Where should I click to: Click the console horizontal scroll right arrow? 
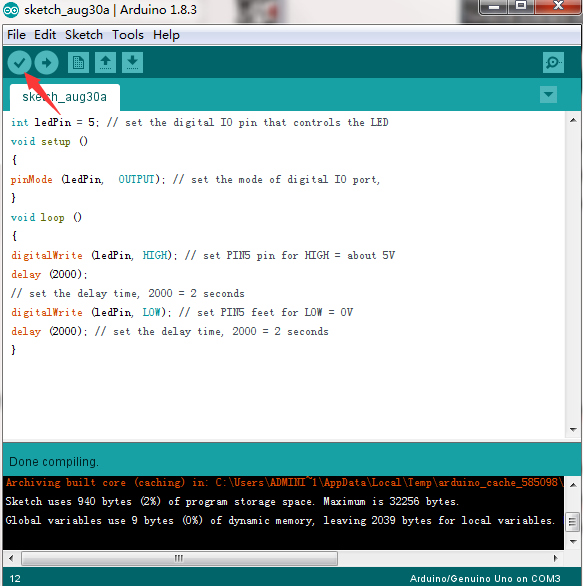point(555,558)
